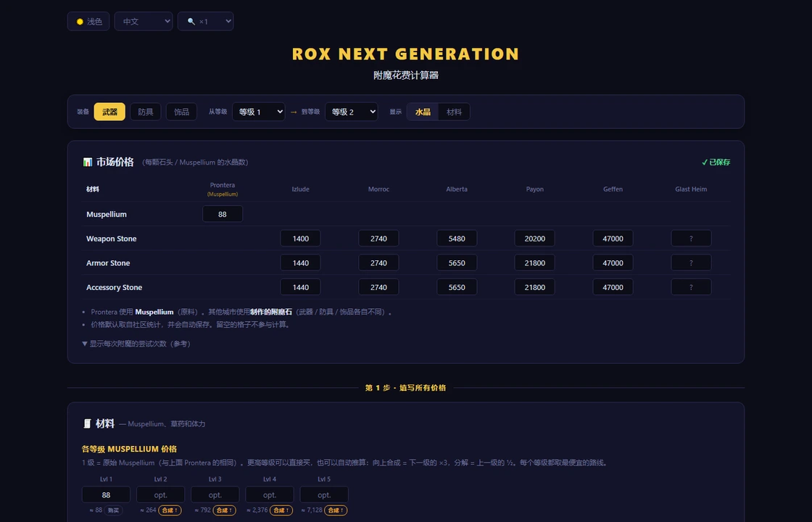This screenshot has width=812, height=522.
Task: Click the Armor Stone Alberta price field
Action: click(x=457, y=262)
